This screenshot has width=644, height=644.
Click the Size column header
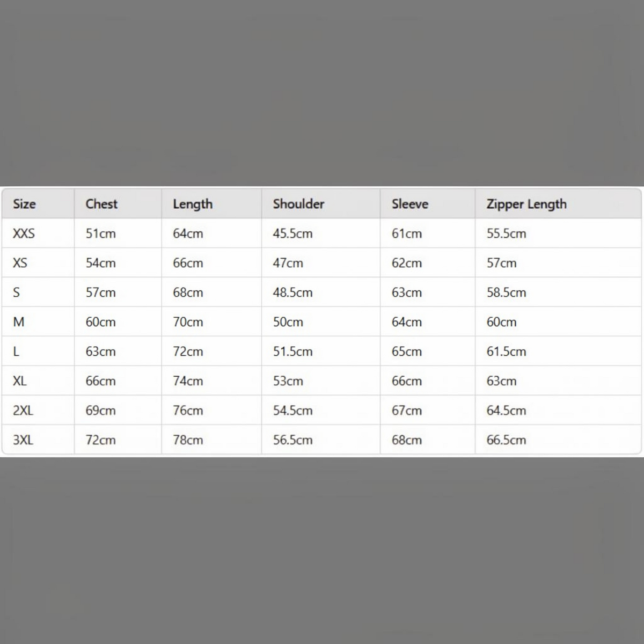24,204
